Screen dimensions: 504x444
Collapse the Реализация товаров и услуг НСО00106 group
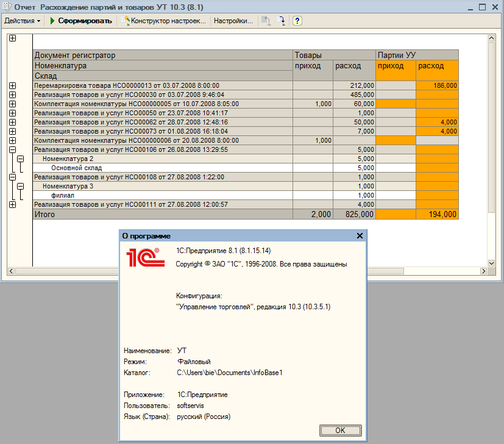tap(13, 149)
